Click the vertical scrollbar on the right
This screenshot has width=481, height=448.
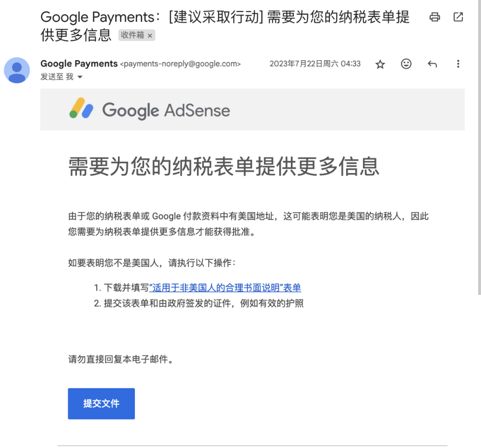point(479,148)
